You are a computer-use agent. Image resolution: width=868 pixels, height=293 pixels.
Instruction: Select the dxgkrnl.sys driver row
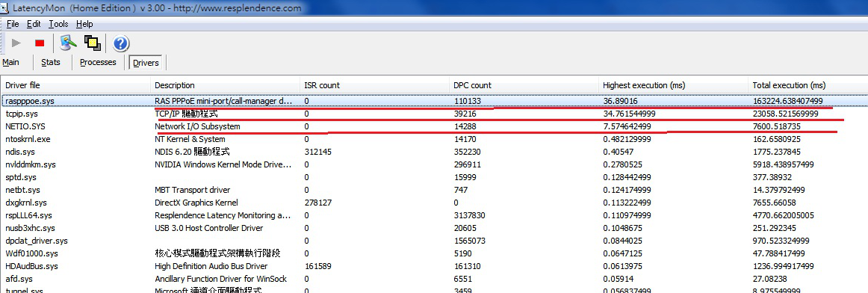point(434,203)
